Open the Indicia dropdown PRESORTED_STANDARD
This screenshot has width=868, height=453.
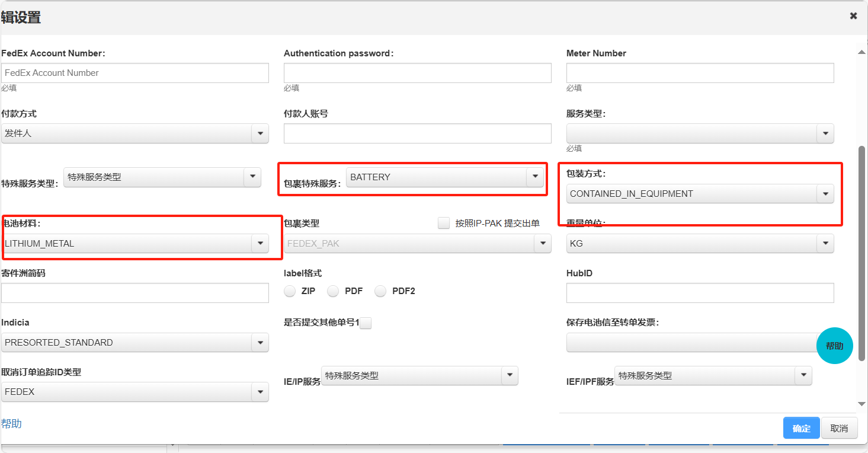[135, 342]
